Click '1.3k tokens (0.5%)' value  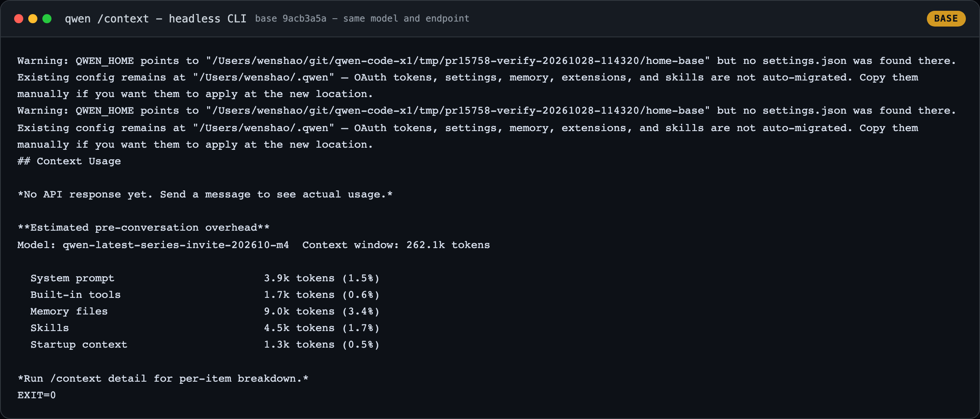[x=322, y=344]
